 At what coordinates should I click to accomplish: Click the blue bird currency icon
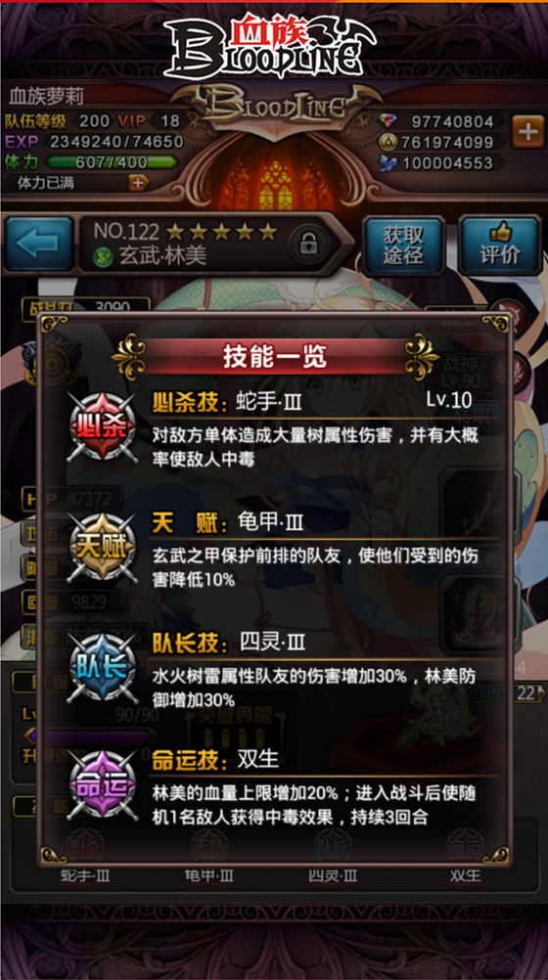click(x=388, y=163)
